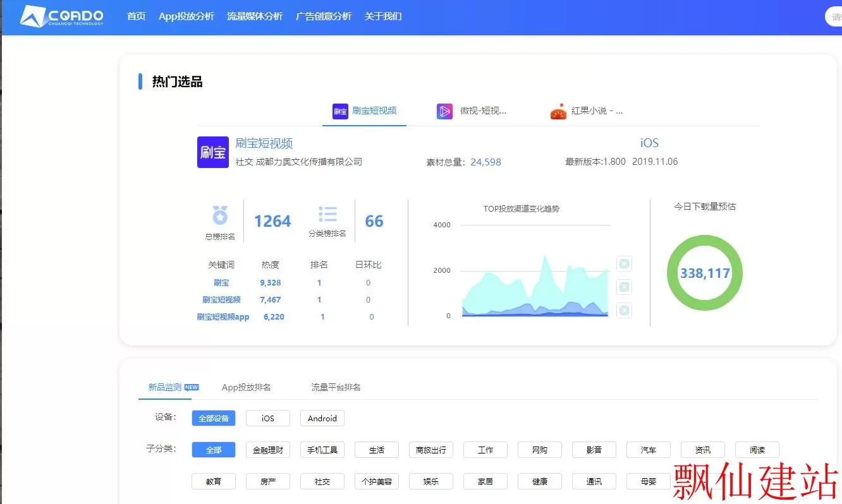This screenshot has width=842, height=504.
Task: Open 关于我们 in the navigation
Action: pyautogui.click(x=383, y=16)
